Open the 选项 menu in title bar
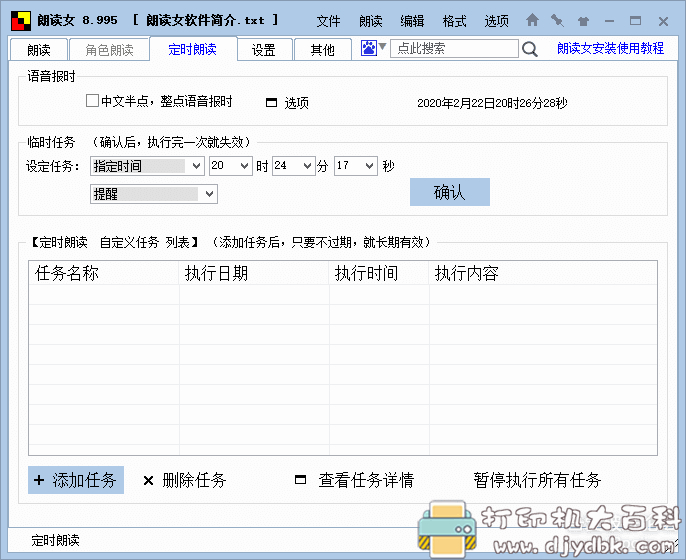The height and width of the screenshot is (560, 686). coord(496,21)
